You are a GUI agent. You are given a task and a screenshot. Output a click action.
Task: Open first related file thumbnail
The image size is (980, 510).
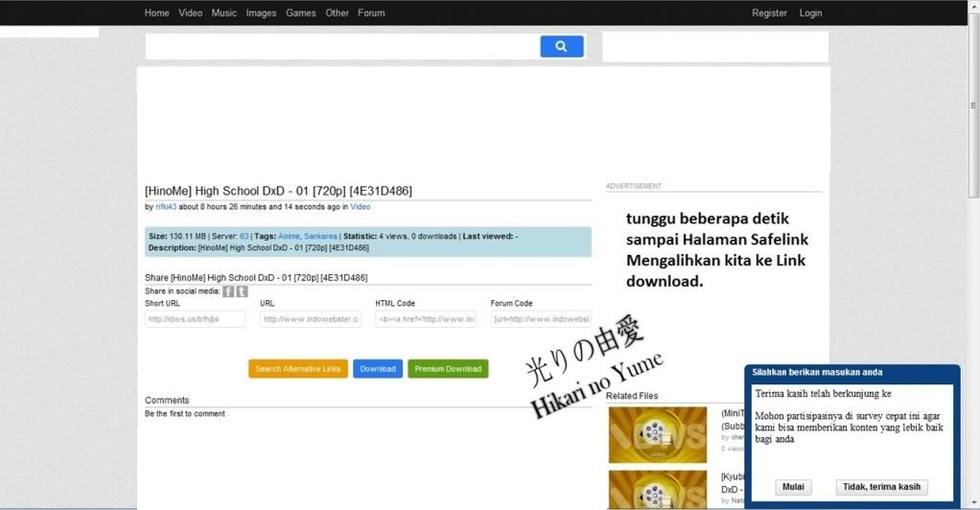pos(657,434)
